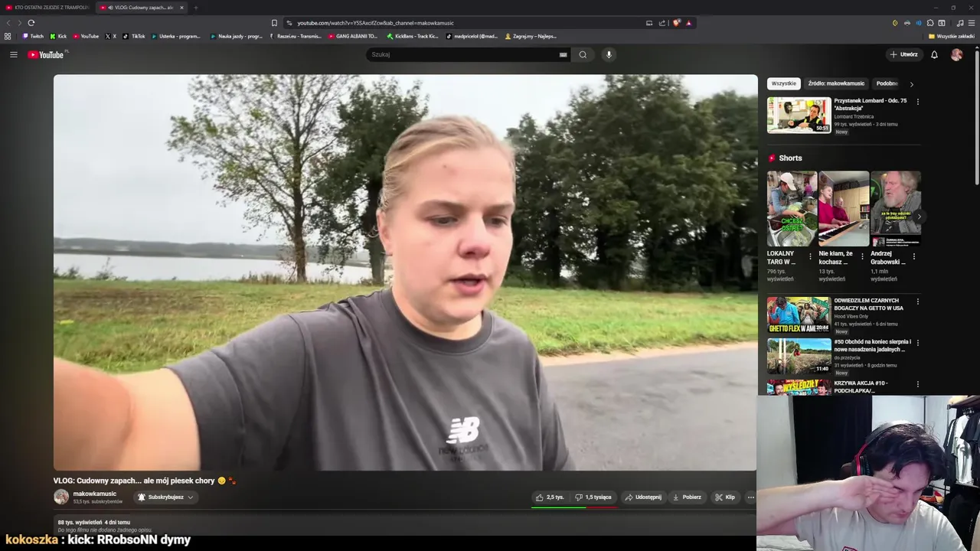Open TikTok bookmark

(x=134, y=36)
